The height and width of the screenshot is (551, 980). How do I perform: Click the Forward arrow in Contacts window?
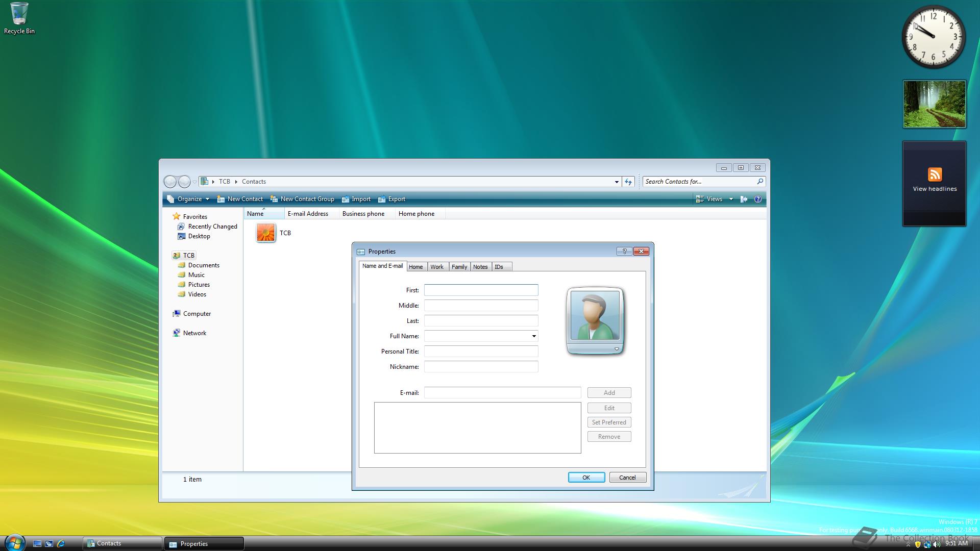[184, 182]
